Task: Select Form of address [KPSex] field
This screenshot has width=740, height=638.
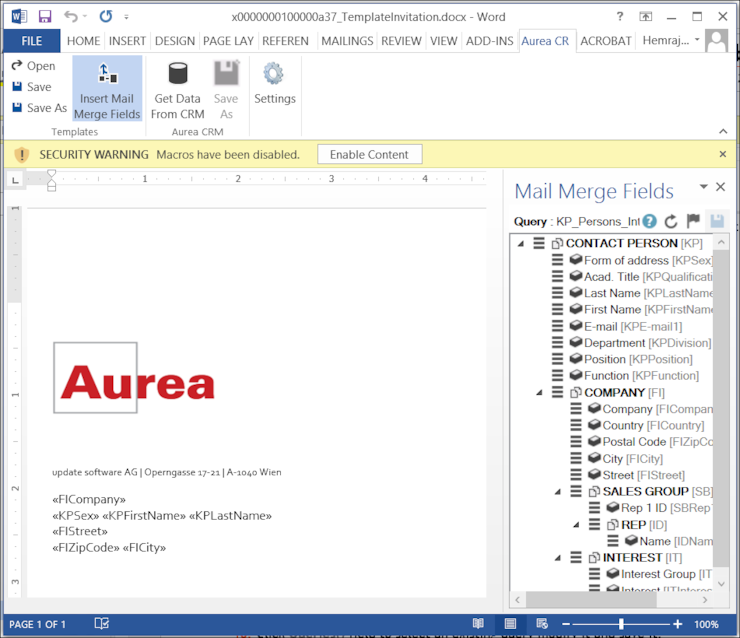Action: [648, 260]
